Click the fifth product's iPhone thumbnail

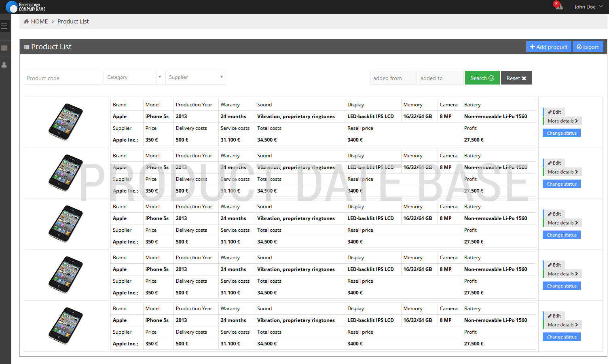point(66,326)
